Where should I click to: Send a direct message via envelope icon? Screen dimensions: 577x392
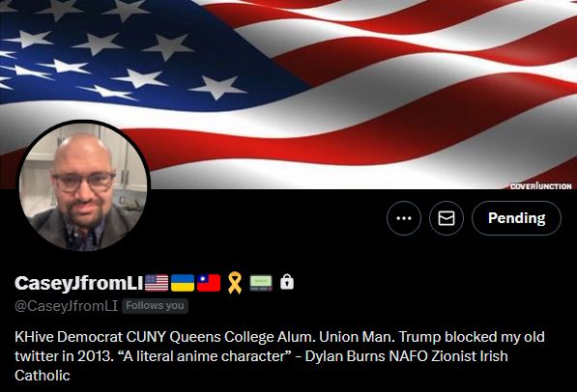point(447,218)
